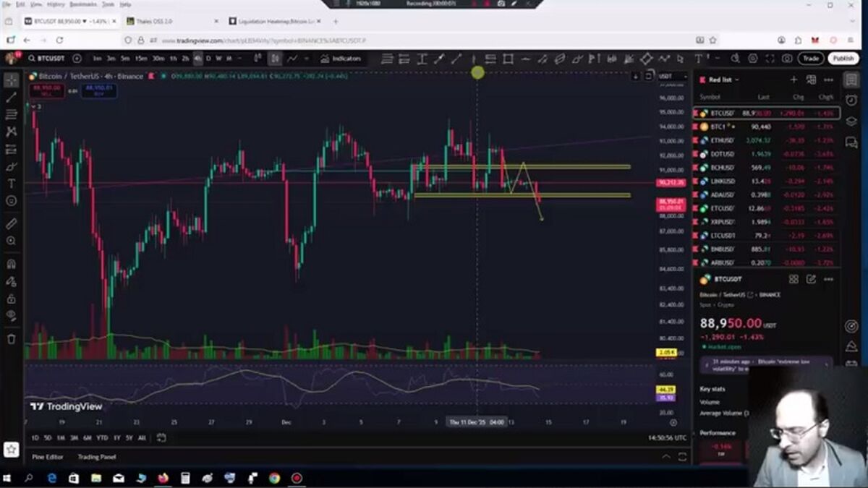Select the W weekly timeframe
868x488 pixels.
point(218,59)
